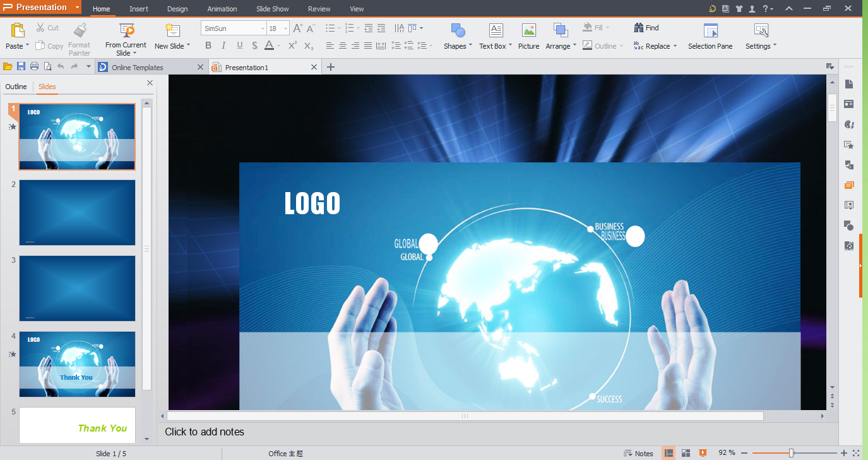Click the Paste clipboard icon
The width and height of the screenshot is (868, 460).
pyautogui.click(x=18, y=30)
